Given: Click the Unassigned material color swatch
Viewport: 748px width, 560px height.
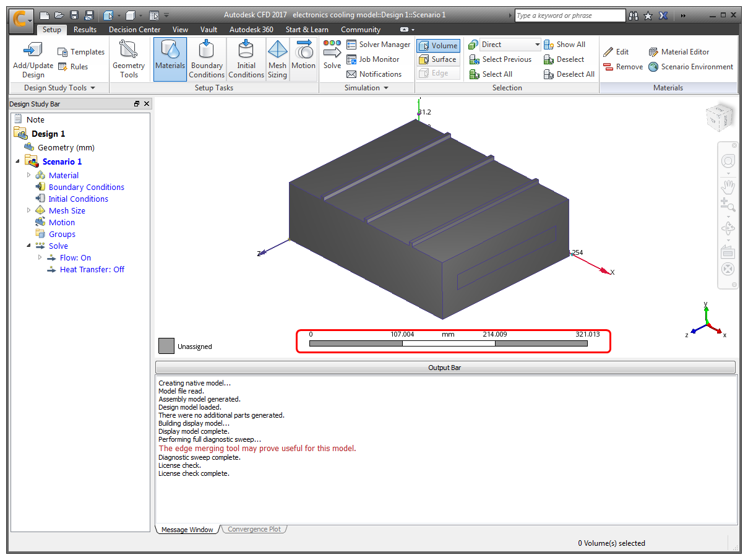Looking at the screenshot, I should (x=166, y=346).
